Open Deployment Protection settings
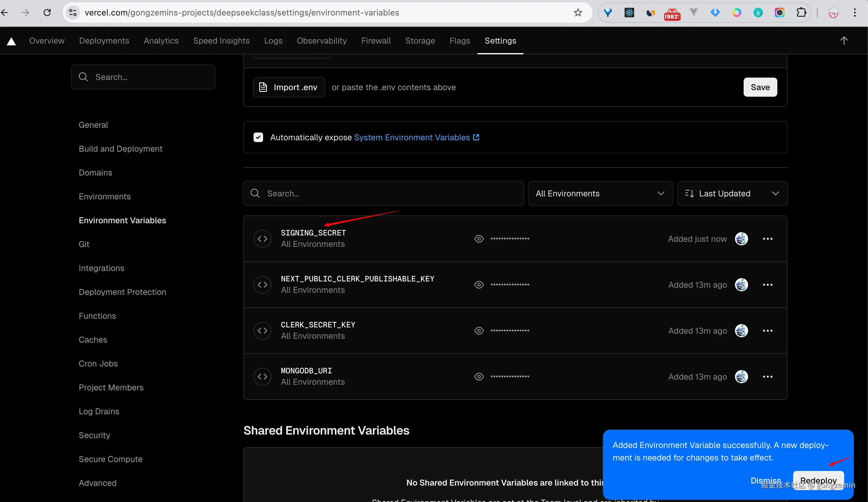868x502 pixels. click(122, 292)
